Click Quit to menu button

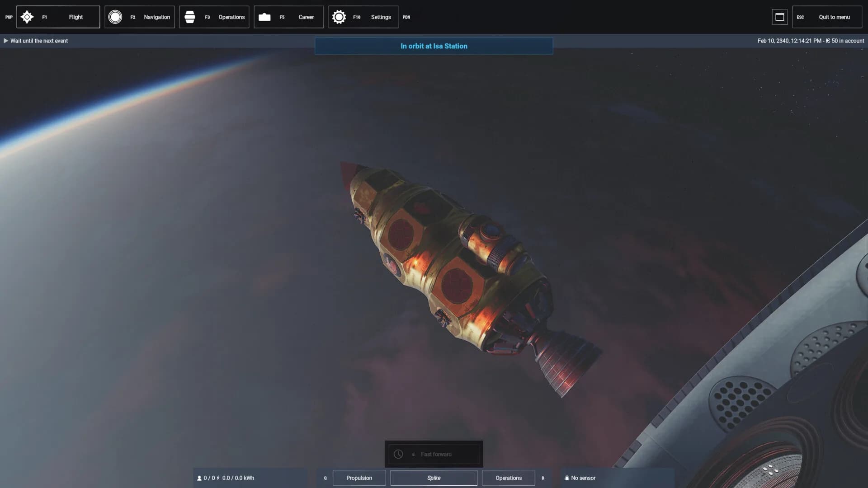click(827, 17)
